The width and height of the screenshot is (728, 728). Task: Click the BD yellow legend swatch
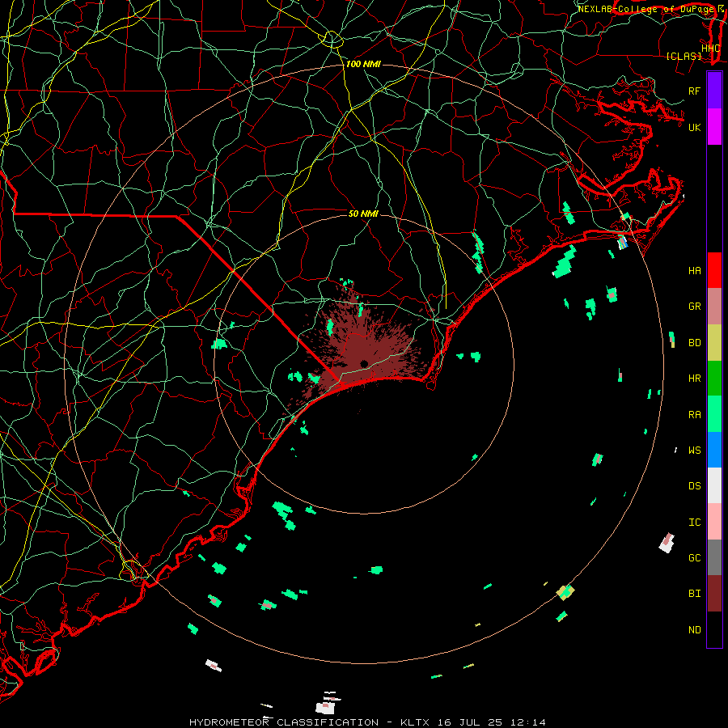pyautogui.click(x=714, y=343)
